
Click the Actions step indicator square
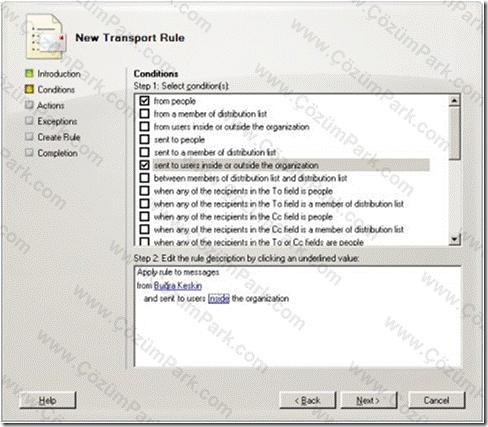(x=29, y=105)
